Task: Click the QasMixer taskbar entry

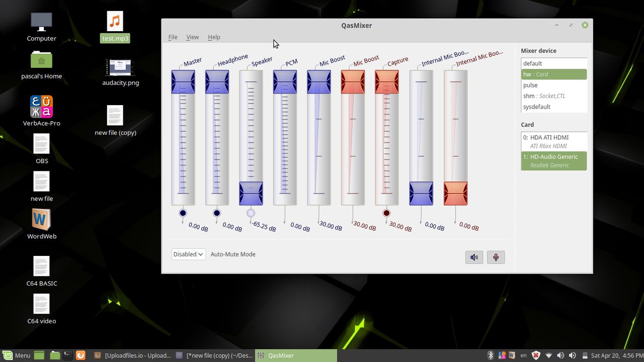Action: 296,355
